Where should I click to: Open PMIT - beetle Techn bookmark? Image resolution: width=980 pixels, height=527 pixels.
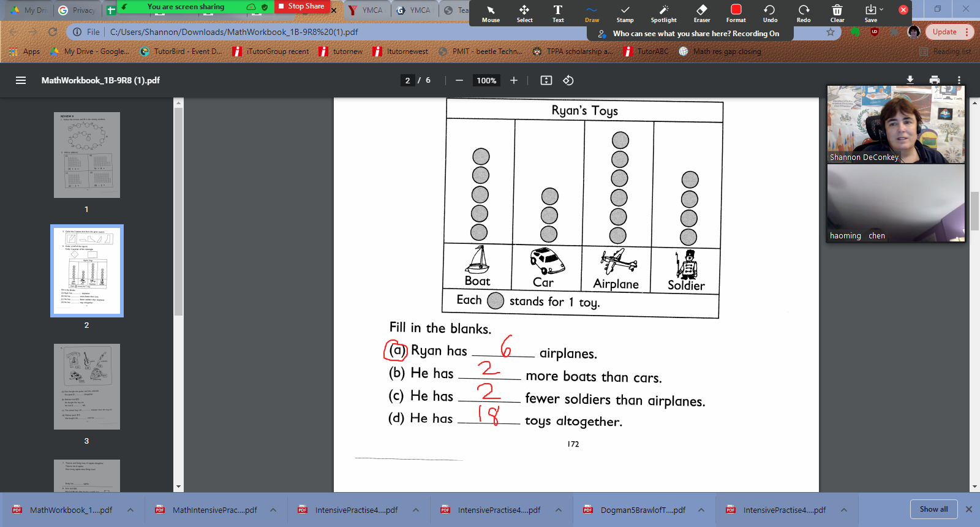pos(481,51)
